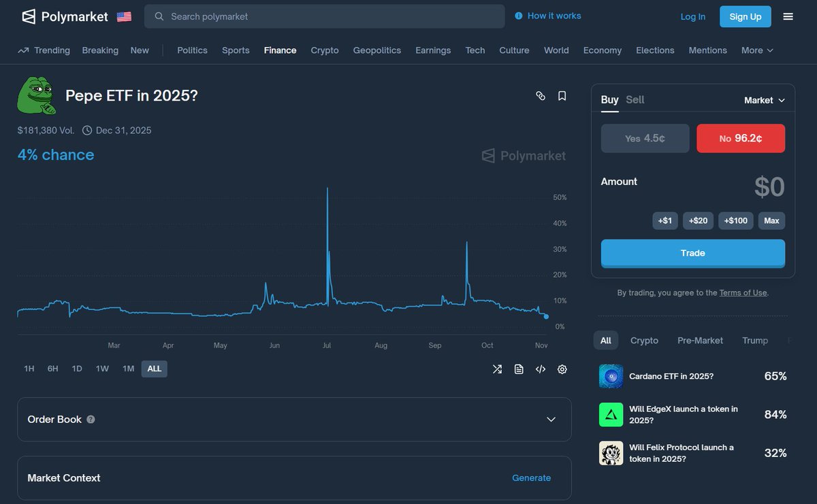This screenshot has width=817, height=504.
Task: Open the EdgeX token market icon
Action: (x=611, y=414)
